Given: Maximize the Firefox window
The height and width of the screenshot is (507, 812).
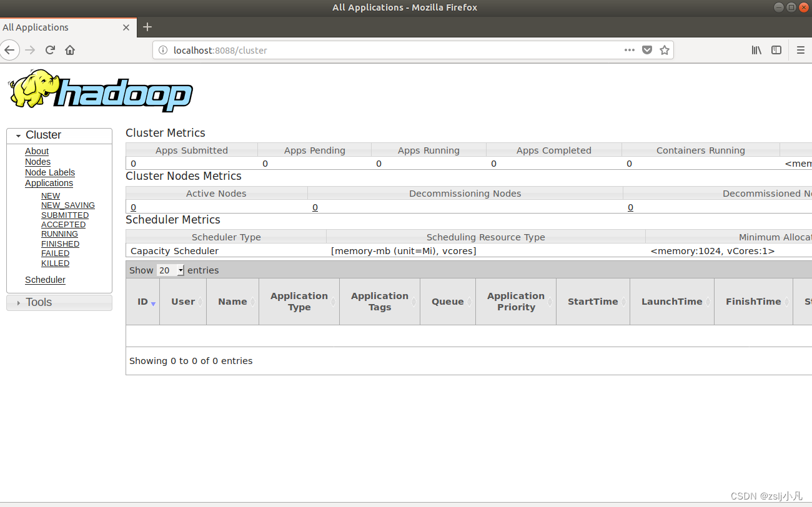Looking at the screenshot, I should coord(791,7).
